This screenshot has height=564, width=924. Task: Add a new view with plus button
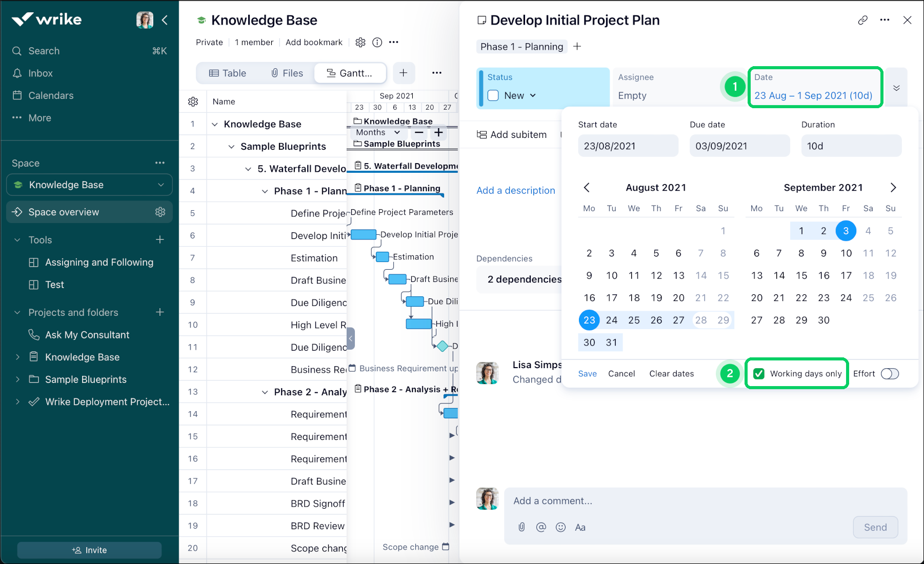(x=404, y=73)
